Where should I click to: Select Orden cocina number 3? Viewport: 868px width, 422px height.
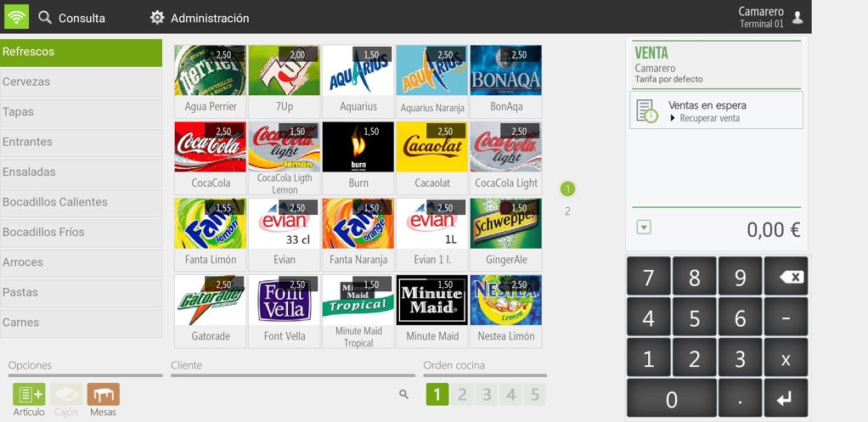[487, 395]
